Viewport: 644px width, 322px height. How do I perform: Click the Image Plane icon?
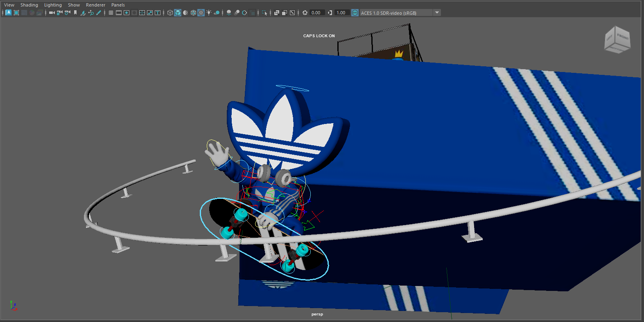tap(83, 13)
